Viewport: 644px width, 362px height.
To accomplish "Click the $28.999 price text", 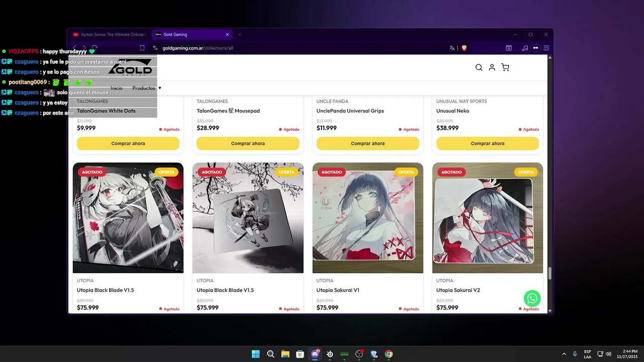I will coord(208,128).
